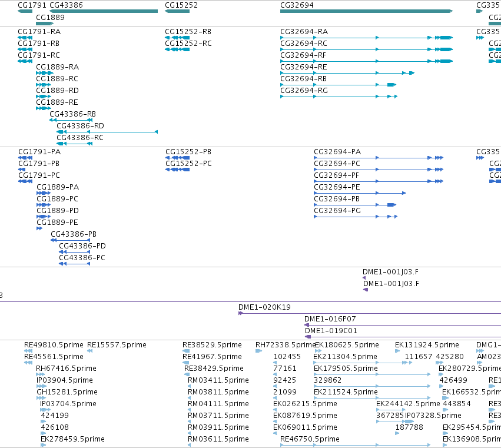Click transcript CG1889-RE

tap(57, 102)
